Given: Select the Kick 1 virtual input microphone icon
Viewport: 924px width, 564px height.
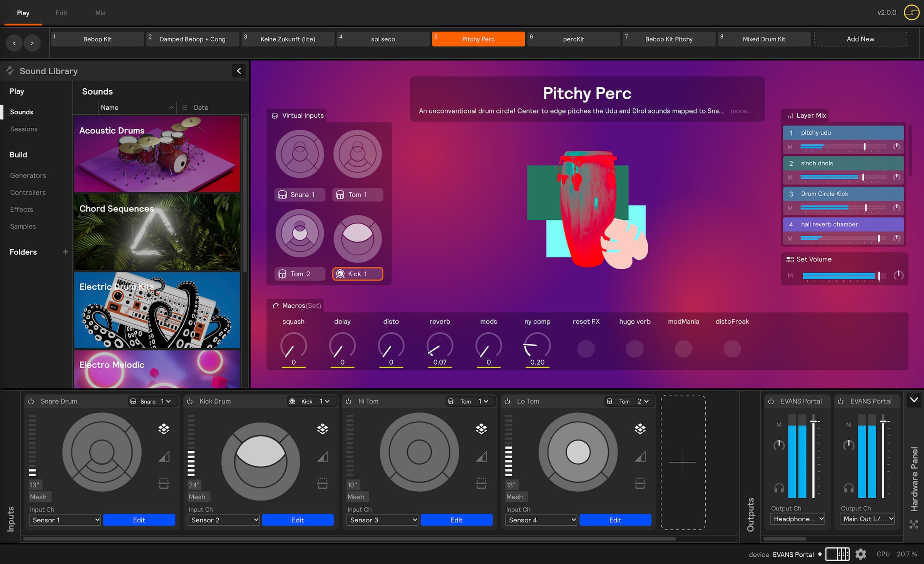Looking at the screenshot, I should pyautogui.click(x=340, y=274).
